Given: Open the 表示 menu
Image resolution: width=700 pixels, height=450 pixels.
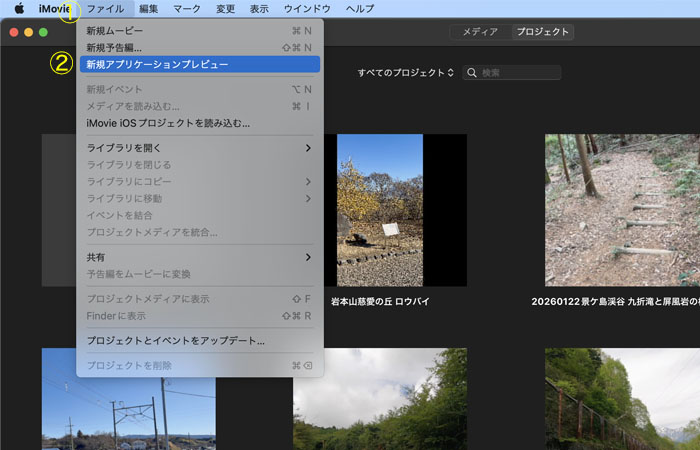Looking at the screenshot, I should [259, 8].
